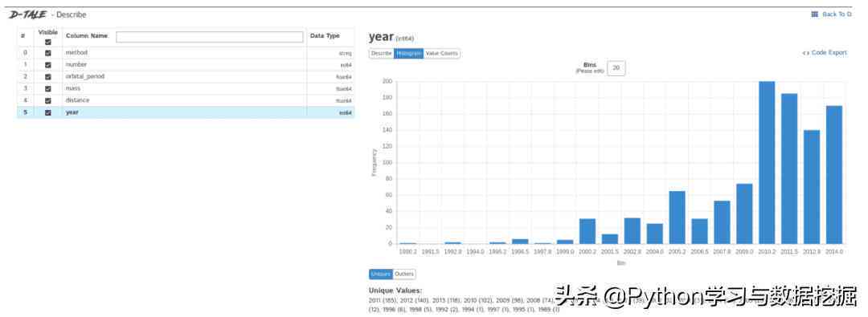The height and width of the screenshot is (317, 868).
Task: Select the number column row
Action: (186, 65)
